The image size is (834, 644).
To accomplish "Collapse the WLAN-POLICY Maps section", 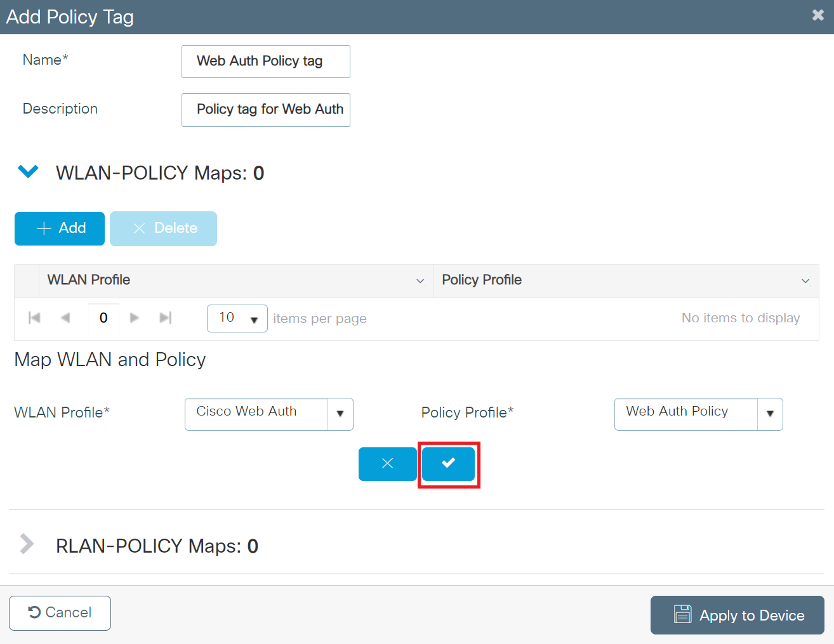I will (29, 172).
